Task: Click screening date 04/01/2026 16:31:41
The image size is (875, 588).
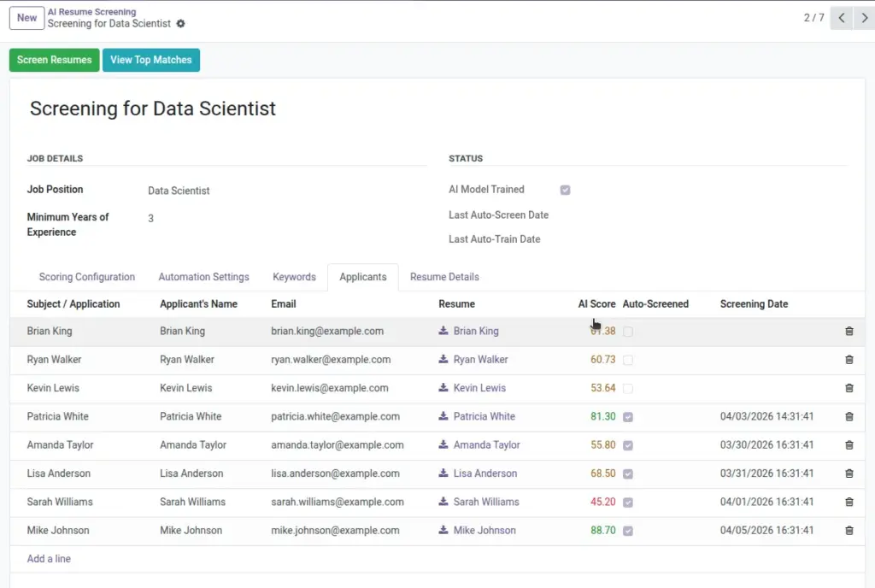Action: (x=766, y=502)
